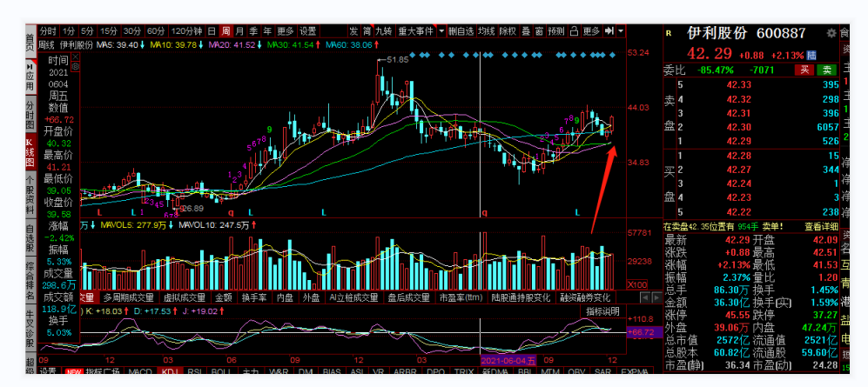Screen dimensions: 868x387
Task: Open the 更多 periods menu after 年
Action: tap(286, 31)
